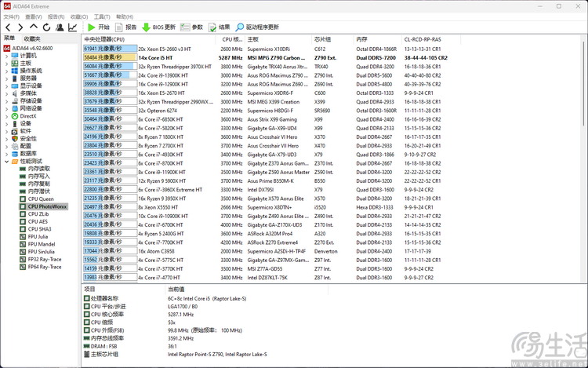The width and height of the screenshot is (588, 368).
Task: Select the 内存复制 memory copy benchmark icon
Action: point(23,184)
